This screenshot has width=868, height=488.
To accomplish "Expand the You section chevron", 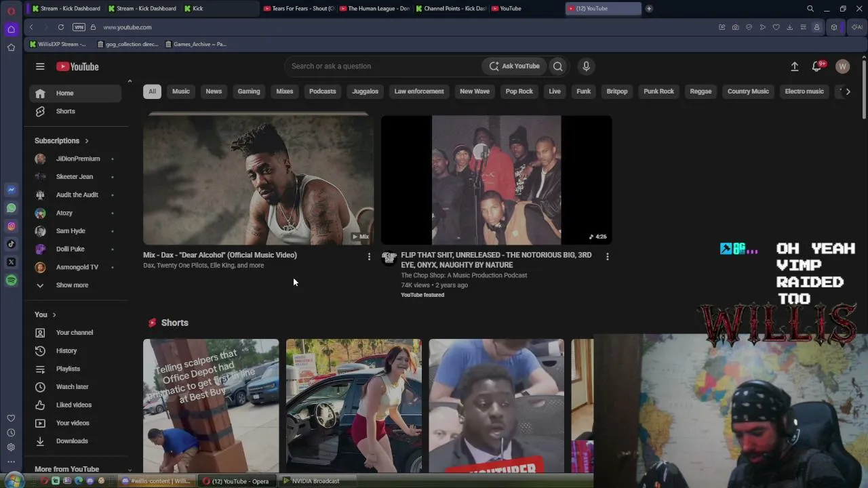I will point(54,315).
